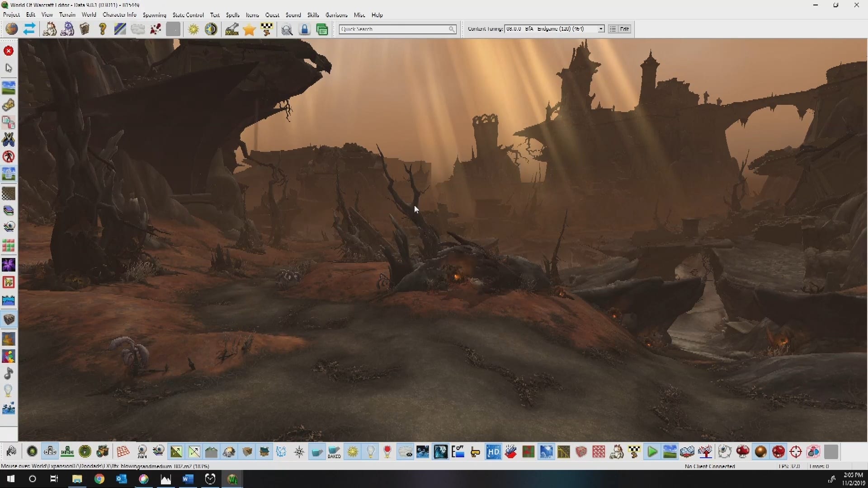The image size is (868, 488).
Task: Open the Content Tuning dropdown
Action: (x=601, y=29)
